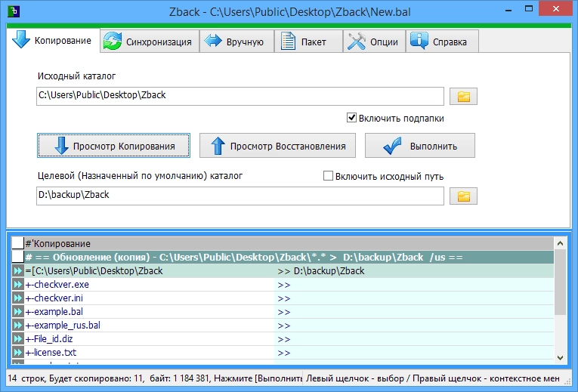This screenshot has width=578, height=392.
Task: Close the Zback window
Action: [556, 9]
